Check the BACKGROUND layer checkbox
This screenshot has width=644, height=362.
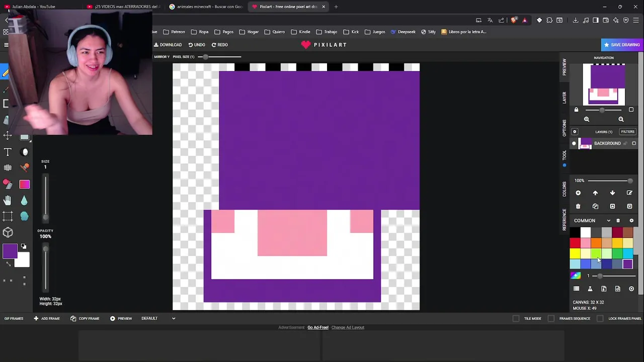click(x=634, y=143)
